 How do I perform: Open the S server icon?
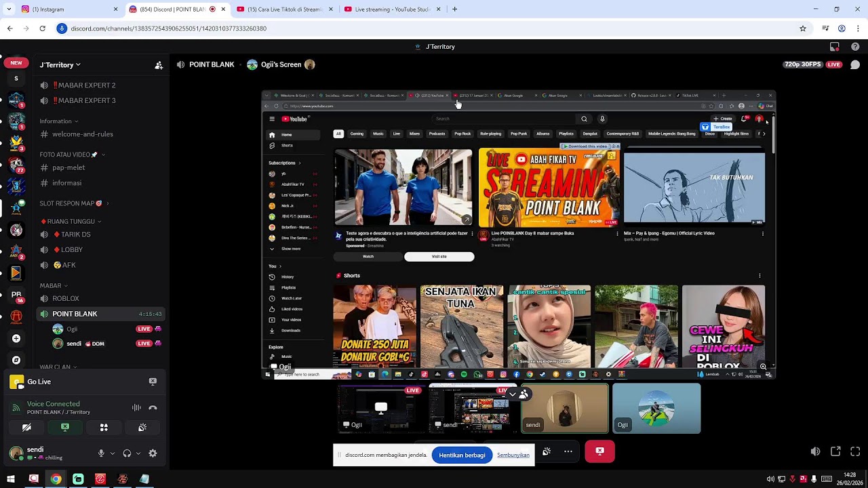point(16,79)
